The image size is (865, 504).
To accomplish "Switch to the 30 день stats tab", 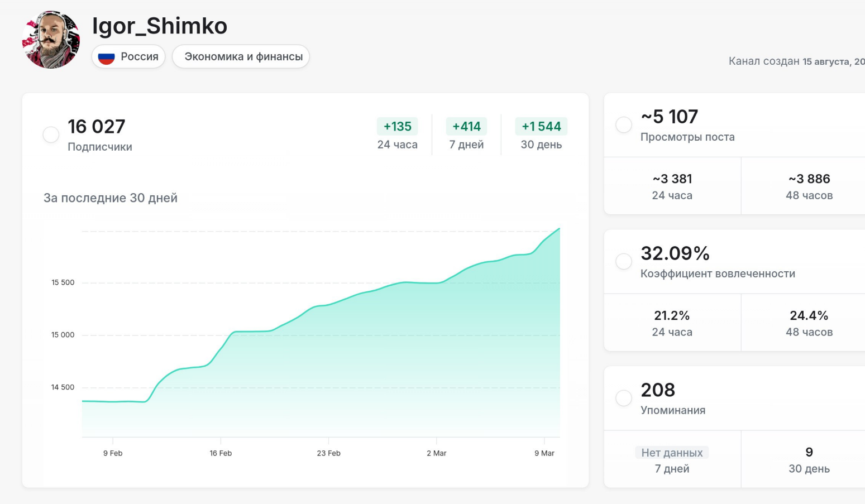I will point(541,134).
